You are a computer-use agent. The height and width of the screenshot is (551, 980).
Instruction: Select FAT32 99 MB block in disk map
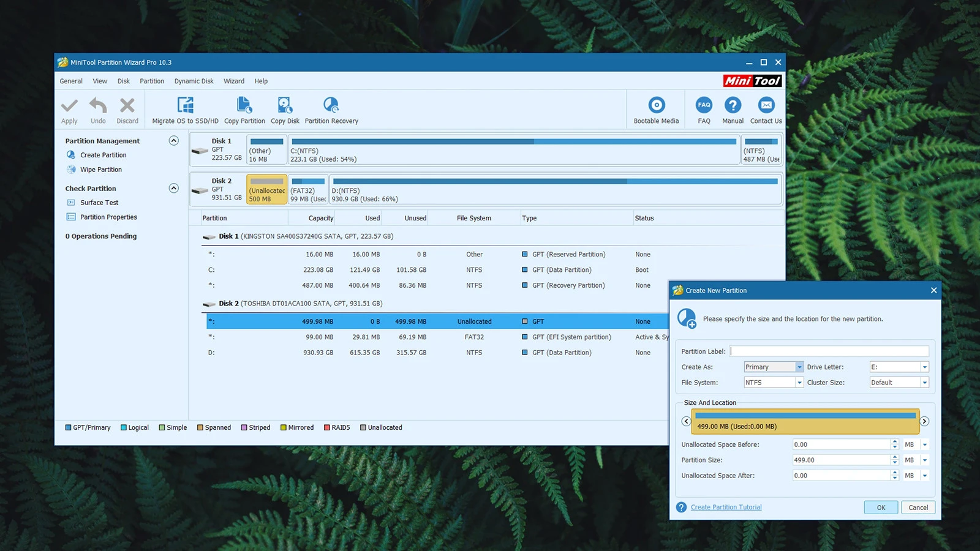point(308,189)
